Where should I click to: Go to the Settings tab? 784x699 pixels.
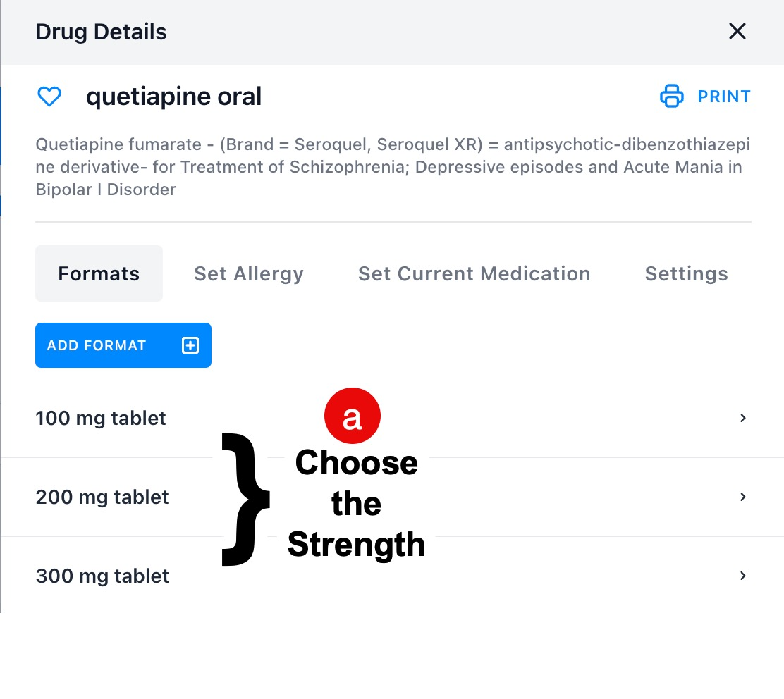click(x=686, y=273)
